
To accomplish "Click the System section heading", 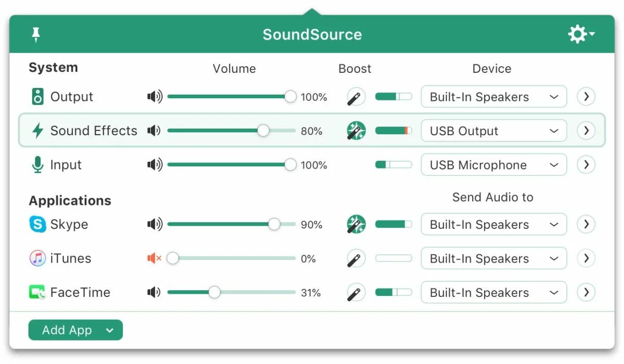I will (x=53, y=68).
